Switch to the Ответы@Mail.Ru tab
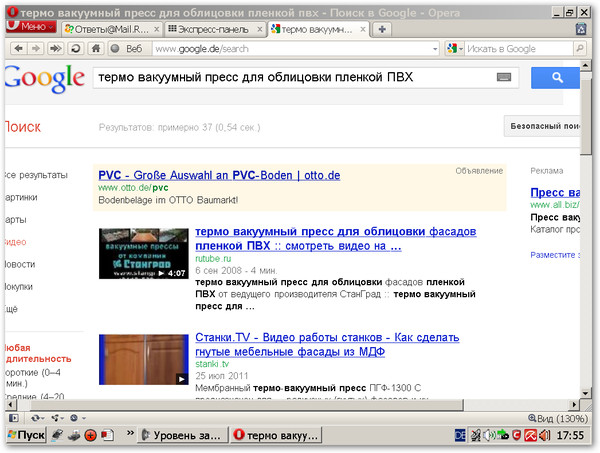 (x=106, y=29)
